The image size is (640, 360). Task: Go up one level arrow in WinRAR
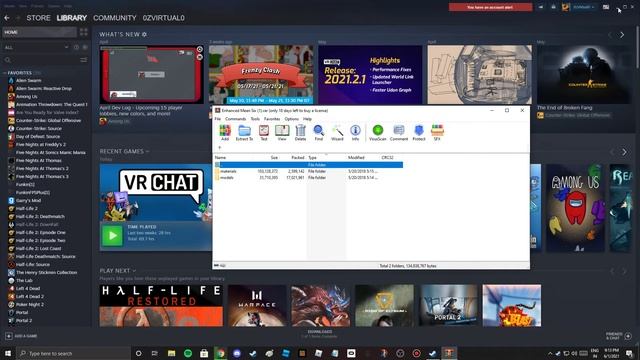click(x=220, y=147)
